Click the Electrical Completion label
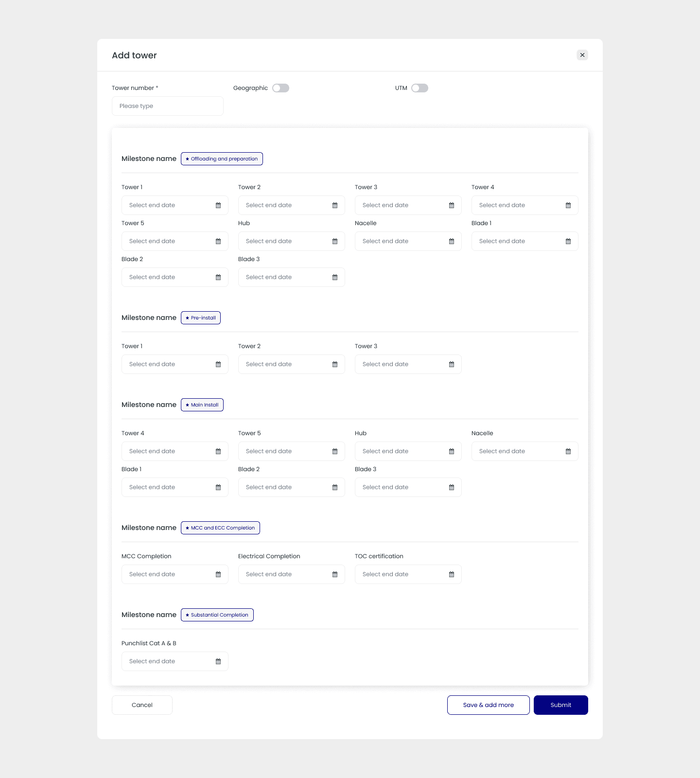The height and width of the screenshot is (778, 700). click(269, 556)
